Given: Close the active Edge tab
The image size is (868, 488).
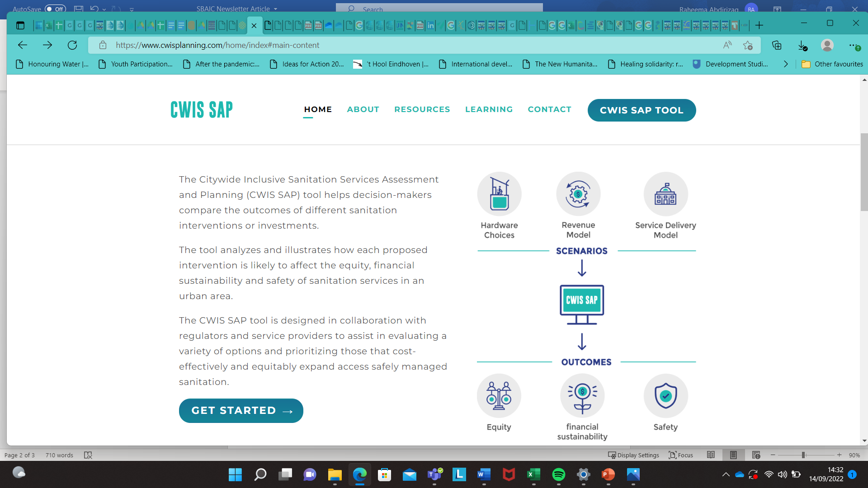Looking at the screenshot, I should 254,26.
